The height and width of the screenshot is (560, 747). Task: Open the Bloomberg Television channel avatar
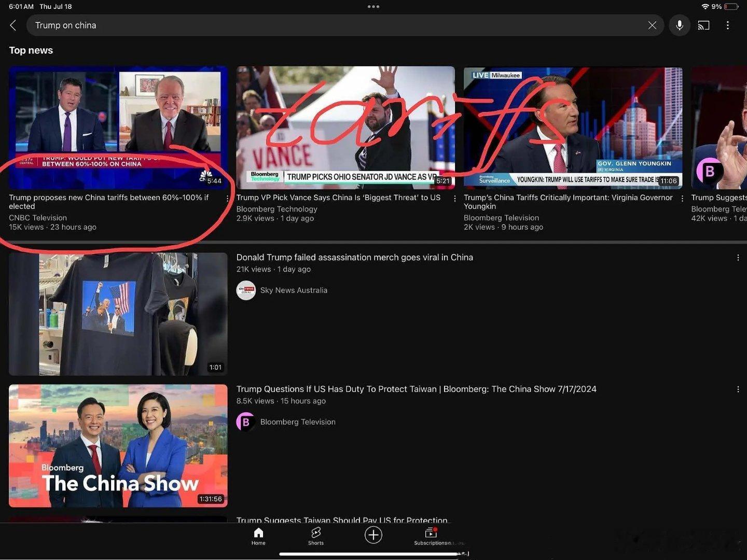coord(246,422)
